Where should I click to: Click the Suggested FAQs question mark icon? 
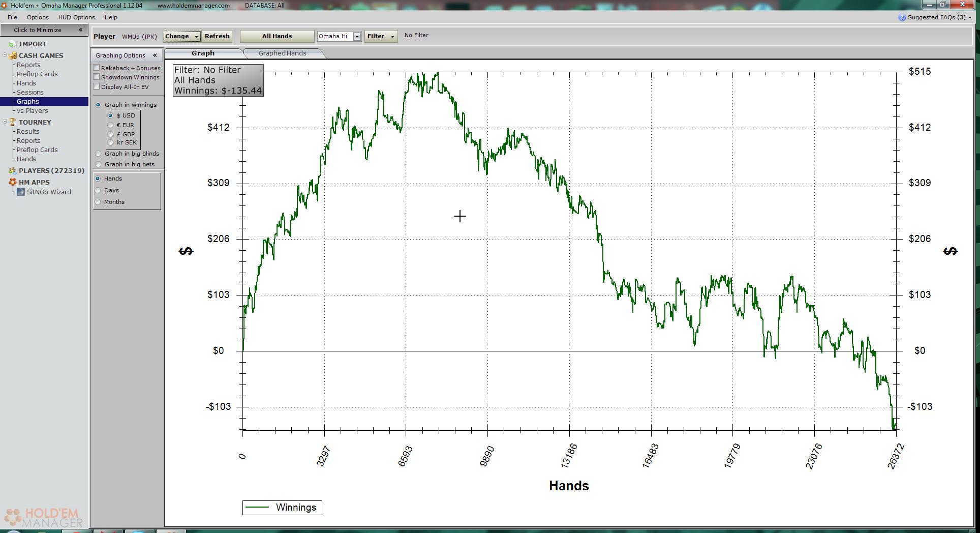902,18
